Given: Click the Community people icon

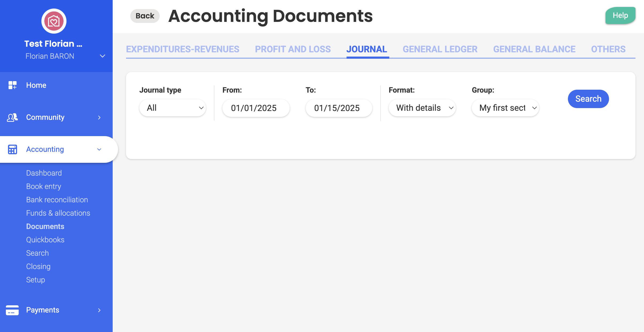Looking at the screenshot, I should click(12, 117).
